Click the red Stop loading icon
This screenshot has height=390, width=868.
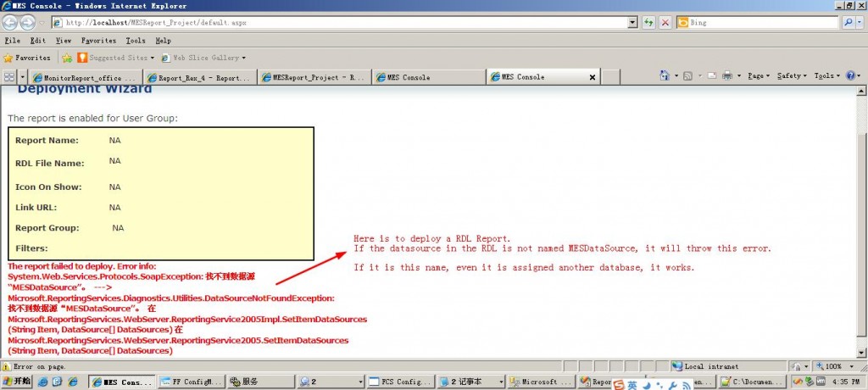[x=665, y=23]
